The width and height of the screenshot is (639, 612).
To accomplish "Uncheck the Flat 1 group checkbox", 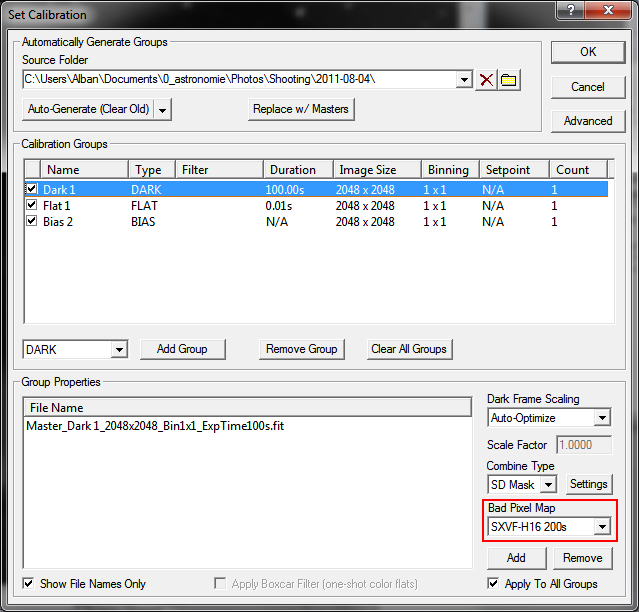I will (x=31, y=205).
